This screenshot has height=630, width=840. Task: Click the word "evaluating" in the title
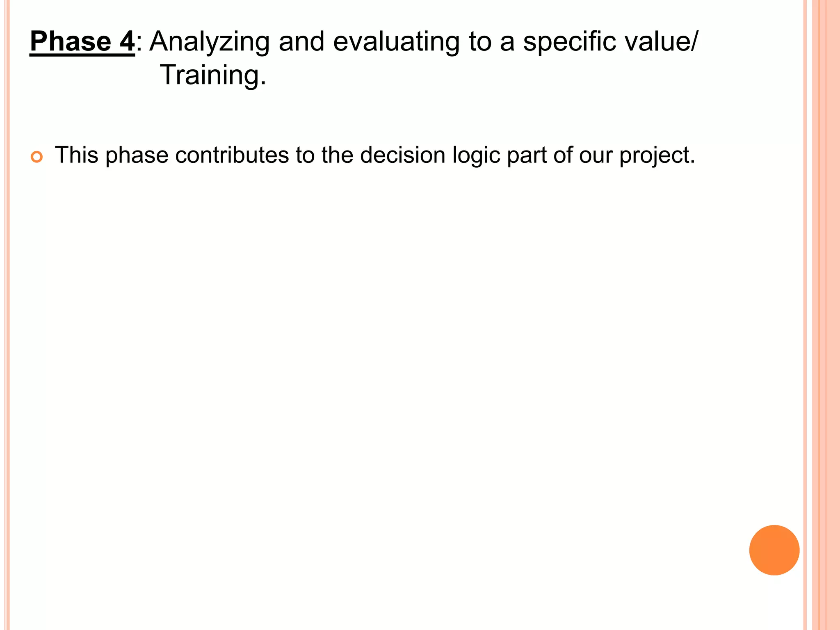point(396,43)
